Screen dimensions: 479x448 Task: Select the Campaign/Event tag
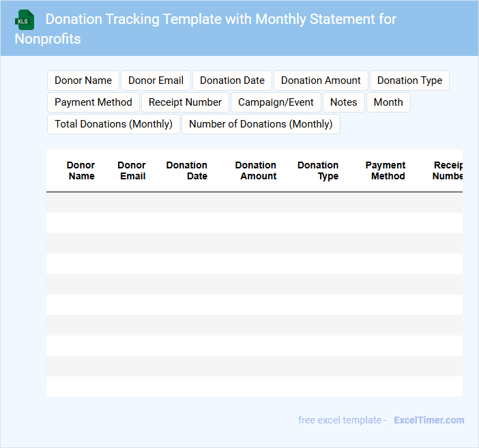276,102
